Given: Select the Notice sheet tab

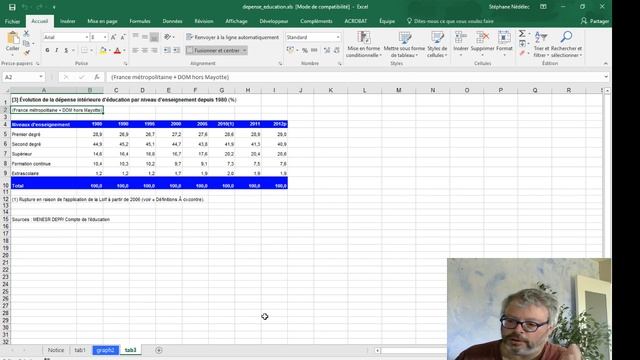Looking at the screenshot, I should tap(56, 350).
